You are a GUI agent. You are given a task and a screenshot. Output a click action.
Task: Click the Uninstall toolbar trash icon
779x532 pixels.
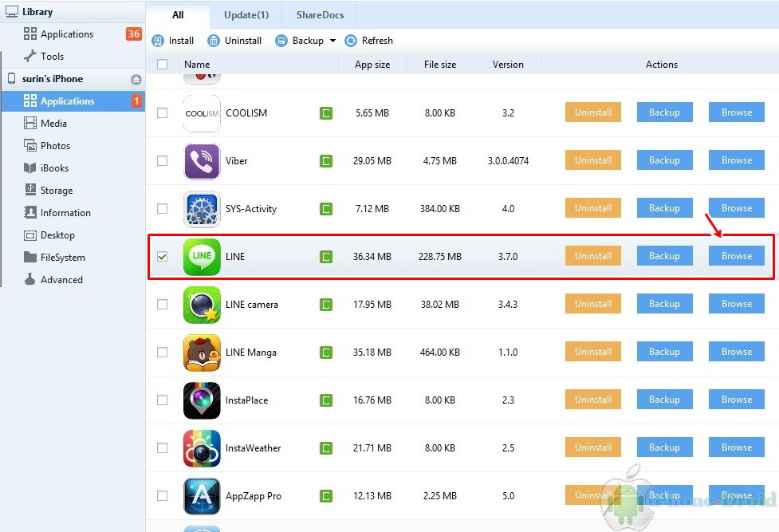point(214,41)
